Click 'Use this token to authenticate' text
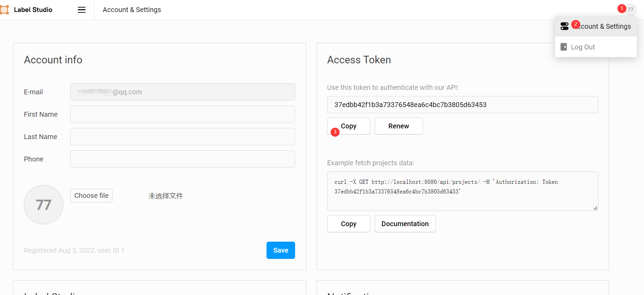 pos(393,87)
